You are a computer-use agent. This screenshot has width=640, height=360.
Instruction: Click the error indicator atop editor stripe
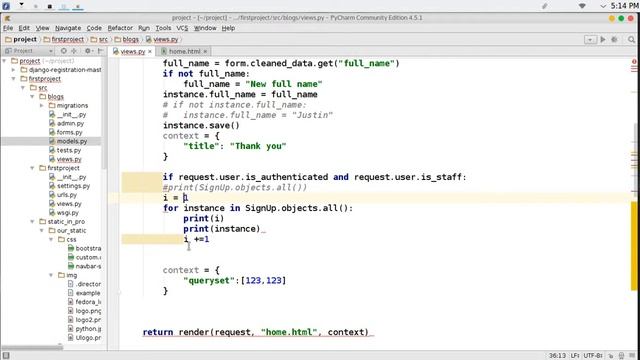[634, 62]
